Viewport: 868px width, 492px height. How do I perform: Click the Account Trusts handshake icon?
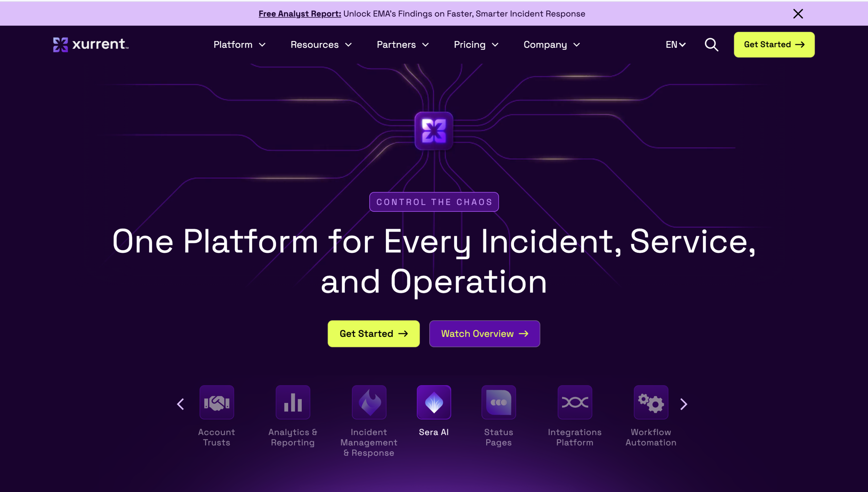click(x=217, y=402)
